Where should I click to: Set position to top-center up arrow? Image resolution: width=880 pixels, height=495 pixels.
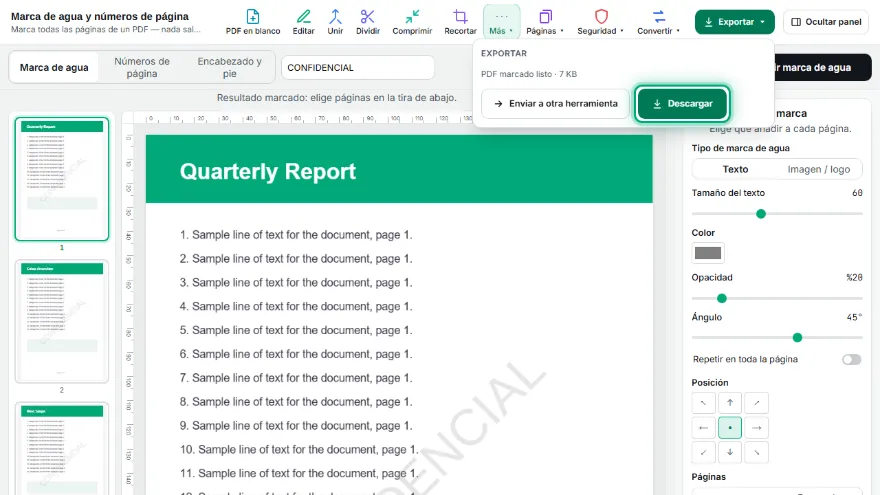730,402
